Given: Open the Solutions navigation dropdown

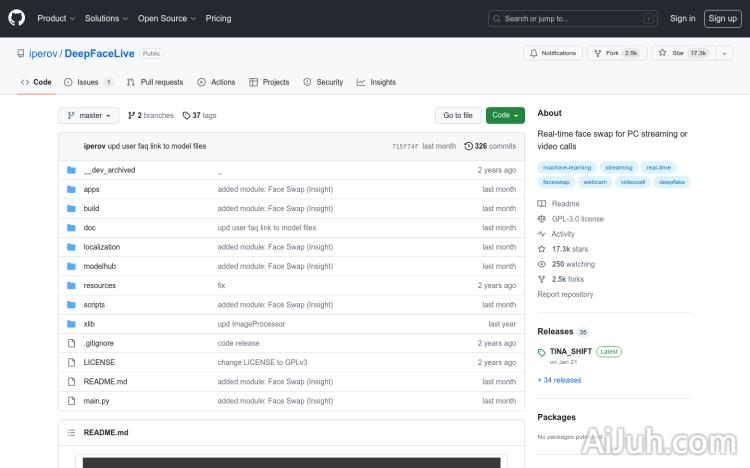Looking at the screenshot, I should pyautogui.click(x=105, y=18).
